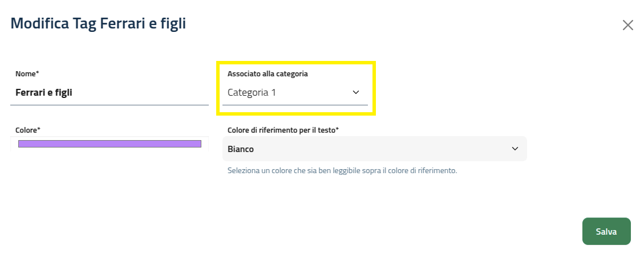Screen dimensions: 644x254
Task: Open the text reference color dropdown
Action: coord(374,149)
